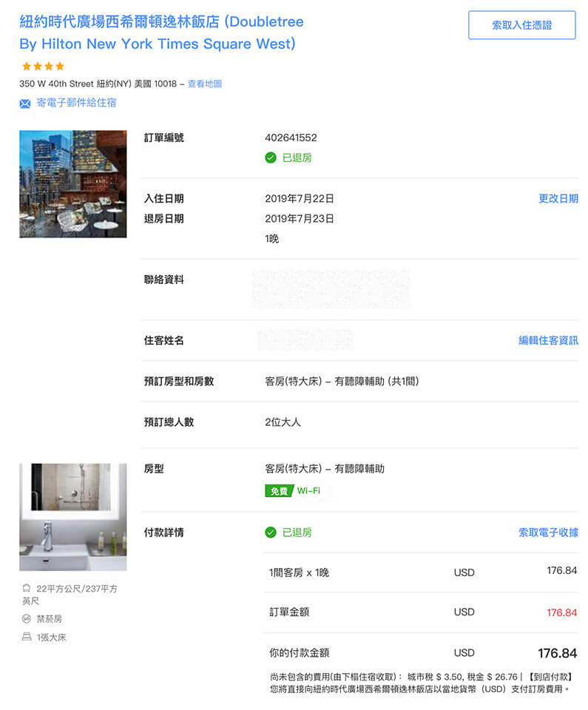Click the 訂單金額 label
Screen dimensions: 588x710
point(289,612)
